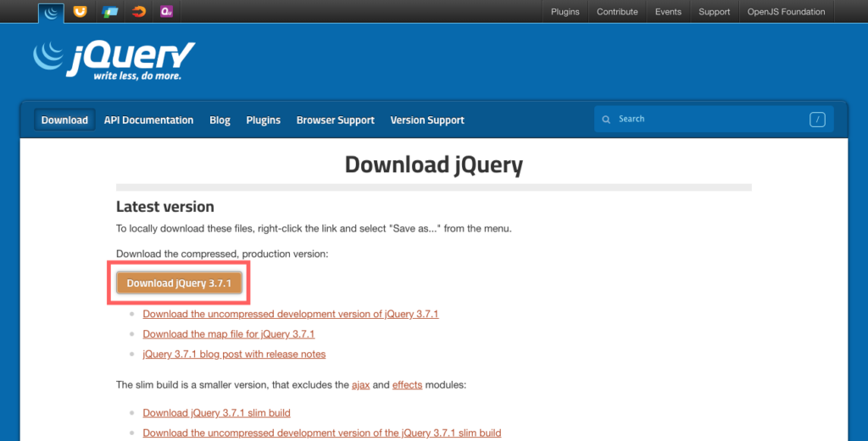Open Version Support in the navigation
Screen dimensions: 868x441
427,120
